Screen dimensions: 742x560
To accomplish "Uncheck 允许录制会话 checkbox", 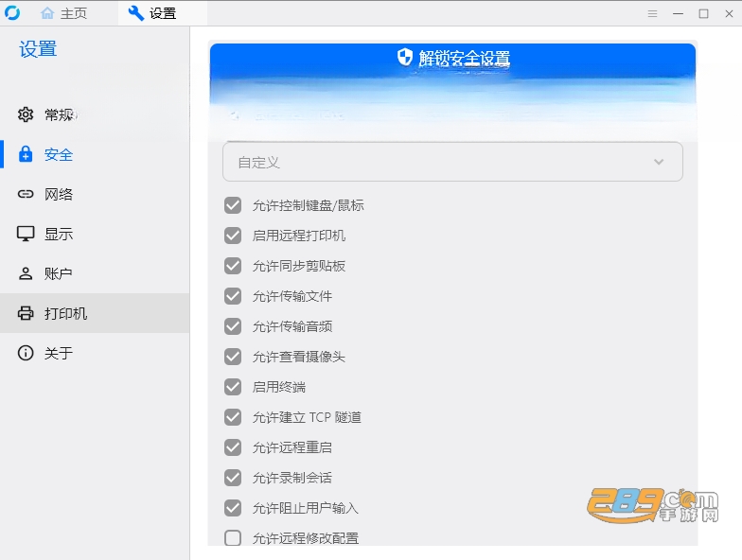I will (x=233, y=478).
